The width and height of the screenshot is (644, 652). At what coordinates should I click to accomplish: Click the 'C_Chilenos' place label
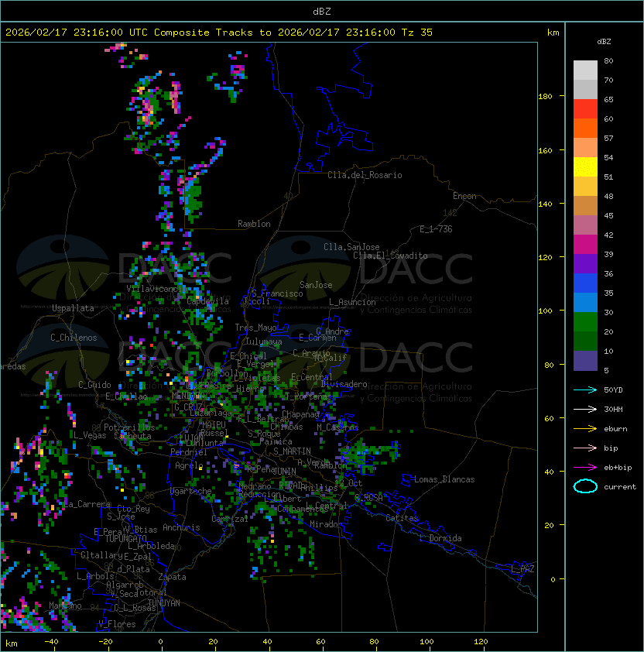tap(74, 338)
